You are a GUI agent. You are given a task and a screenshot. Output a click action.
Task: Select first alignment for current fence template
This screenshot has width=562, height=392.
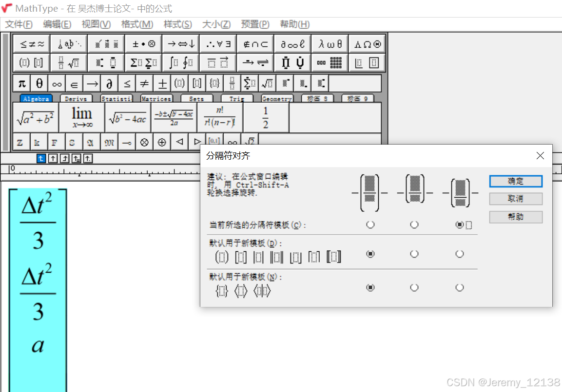pyautogui.click(x=370, y=224)
